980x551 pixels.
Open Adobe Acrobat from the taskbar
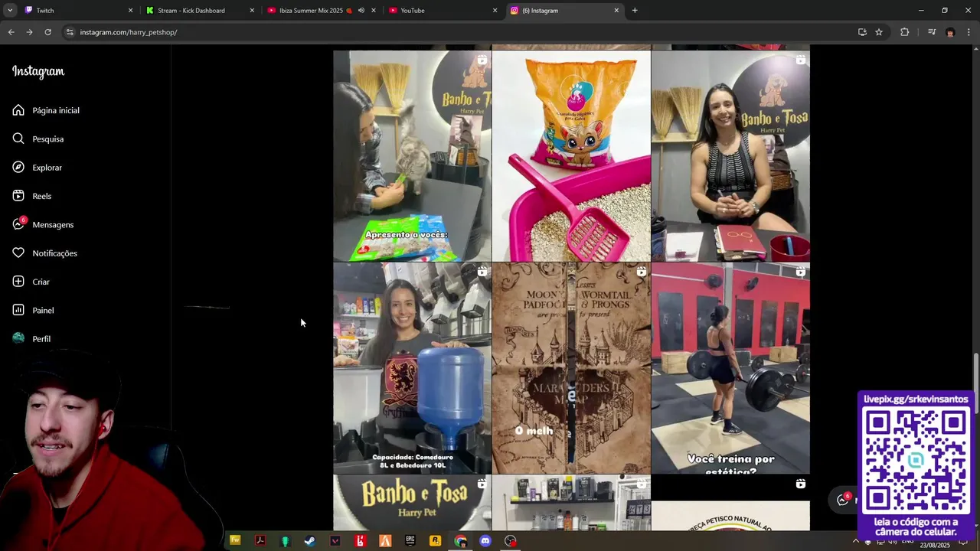point(260,541)
